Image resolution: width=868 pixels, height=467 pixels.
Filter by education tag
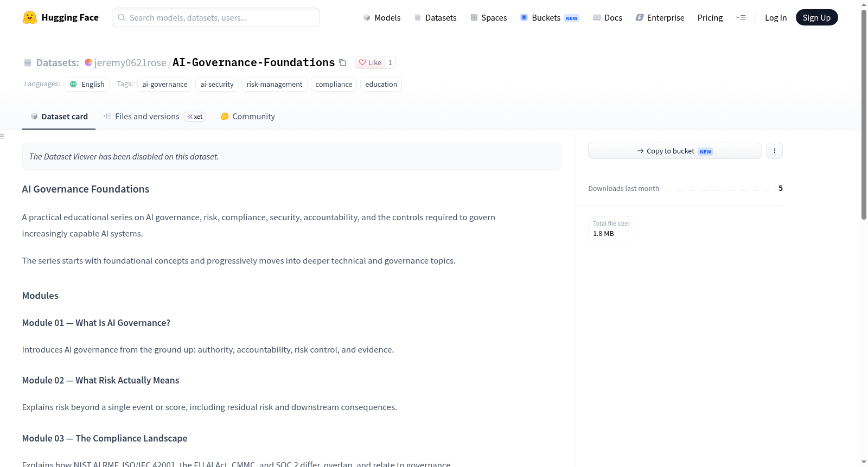click(381, 84)
